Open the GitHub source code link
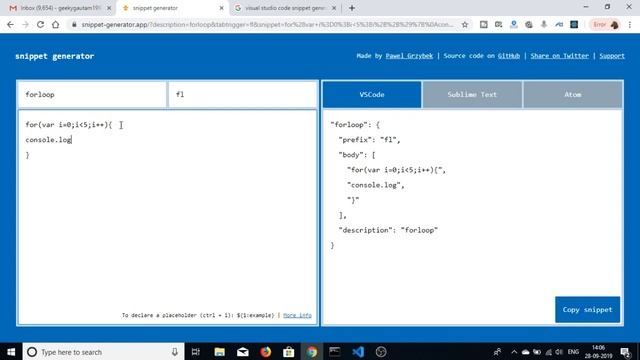 [x=509, y=56]
